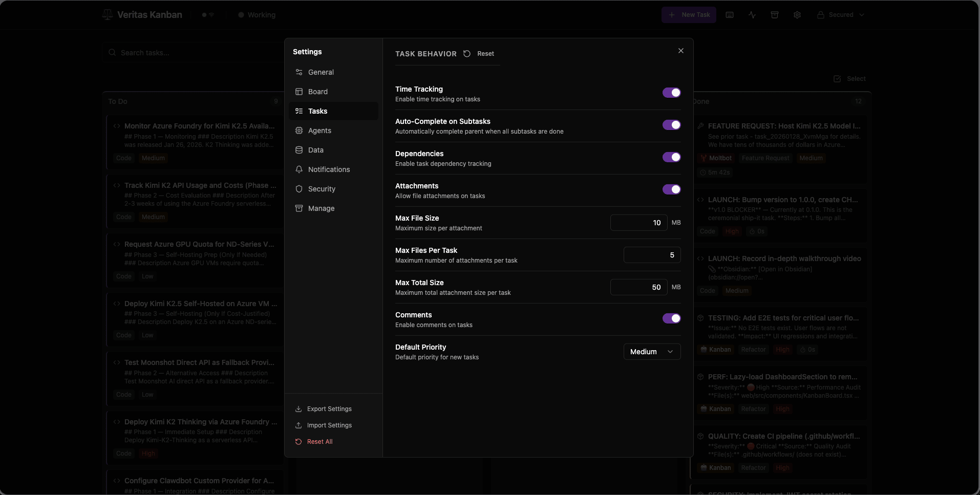Open the Notifications settings section
This screenshot has height=495, width=980.
tap(329, 169)
